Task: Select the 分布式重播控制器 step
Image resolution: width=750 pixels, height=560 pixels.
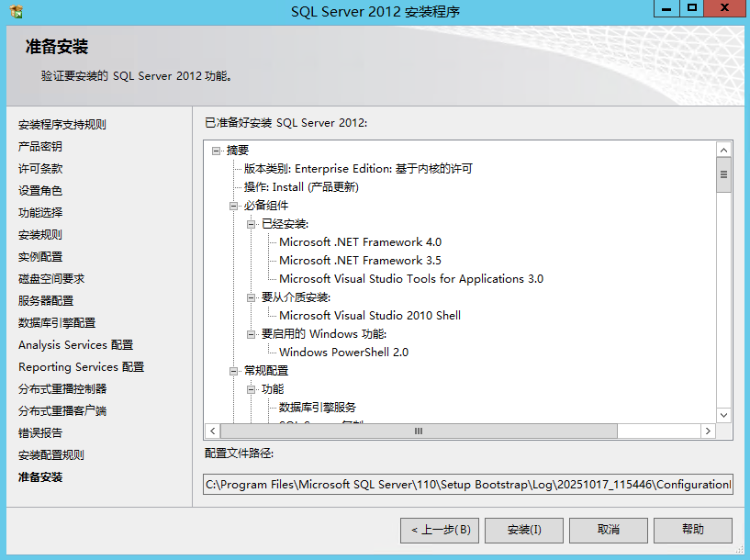Action: coord(62,389)
